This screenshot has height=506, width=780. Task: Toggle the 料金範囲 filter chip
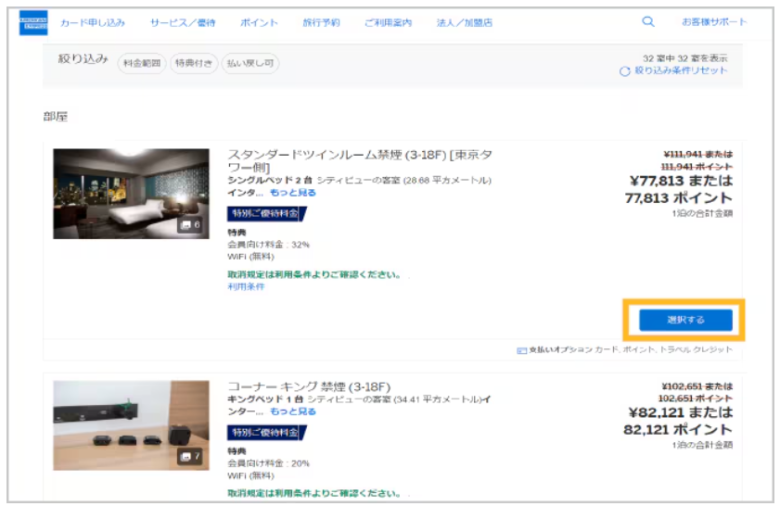(142, 63)
